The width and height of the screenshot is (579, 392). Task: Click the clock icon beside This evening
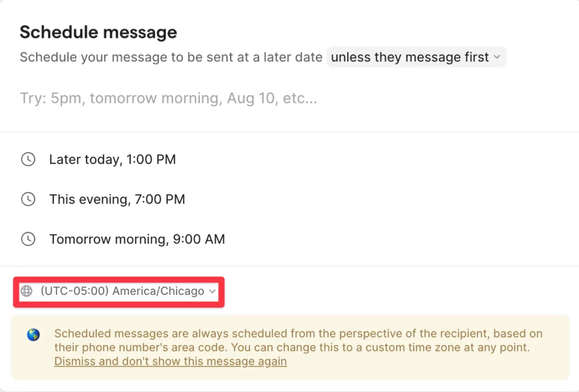[28, 199]
